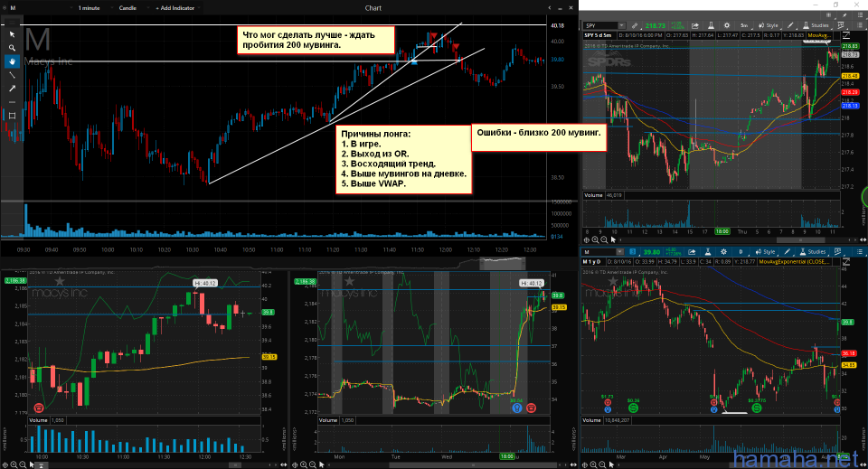The width and height of the screenshot is (868, 469).
Task: Click collapse arrow in main Chart title bar
Action: click(549, 8)
